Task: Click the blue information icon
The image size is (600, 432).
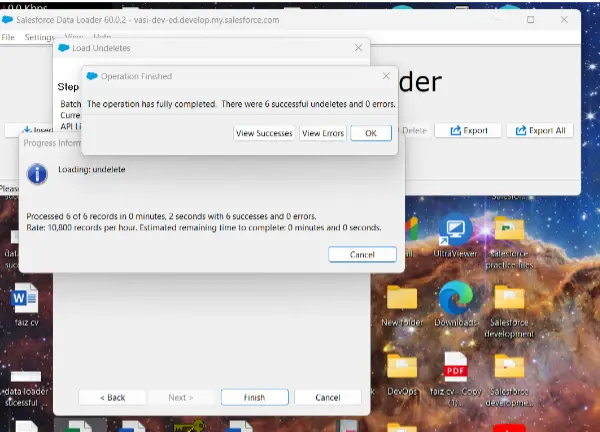Action: coord(37,174)
